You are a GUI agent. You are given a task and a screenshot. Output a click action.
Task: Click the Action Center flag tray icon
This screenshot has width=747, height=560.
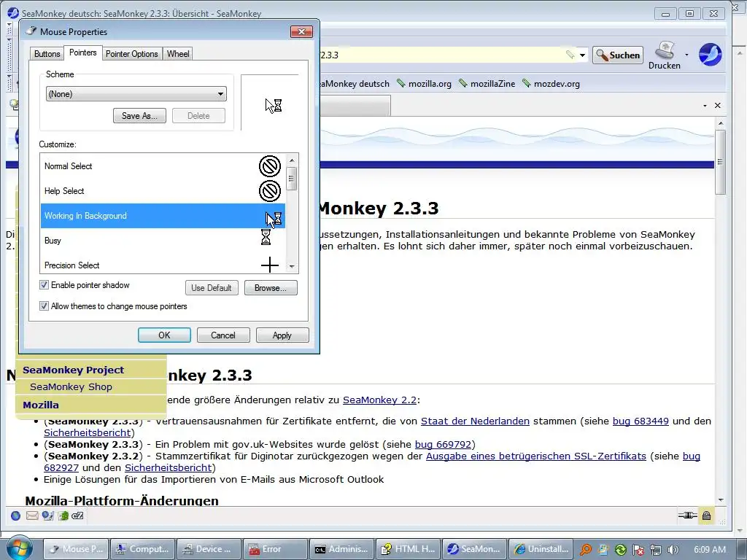638,550
